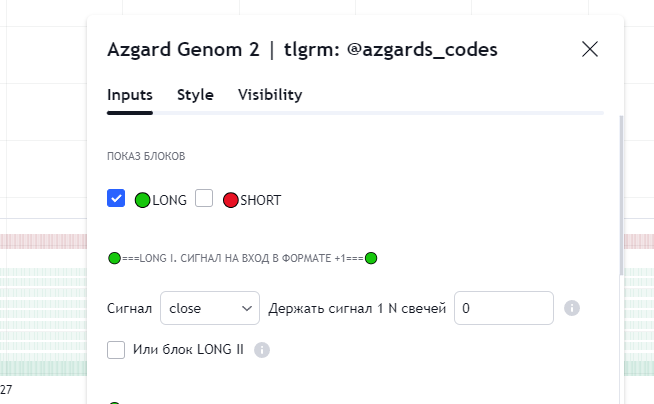Click the chevron arrow in the Сигнал dropdown
This screenshot has height=404, width=654.
pos(247,308)
